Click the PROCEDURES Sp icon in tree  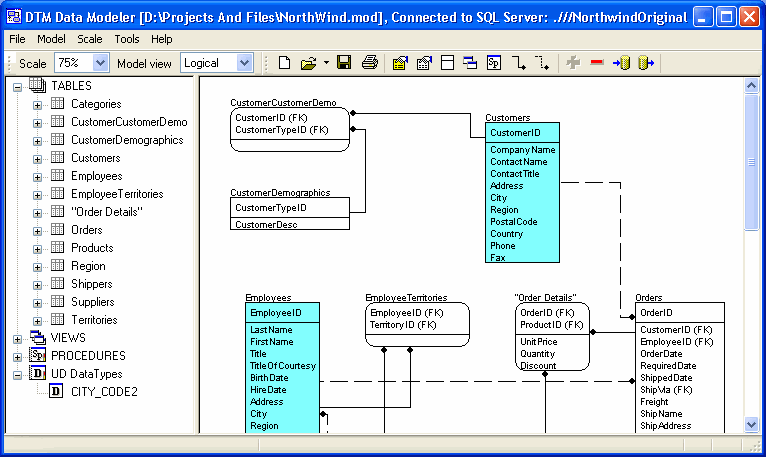38,355
